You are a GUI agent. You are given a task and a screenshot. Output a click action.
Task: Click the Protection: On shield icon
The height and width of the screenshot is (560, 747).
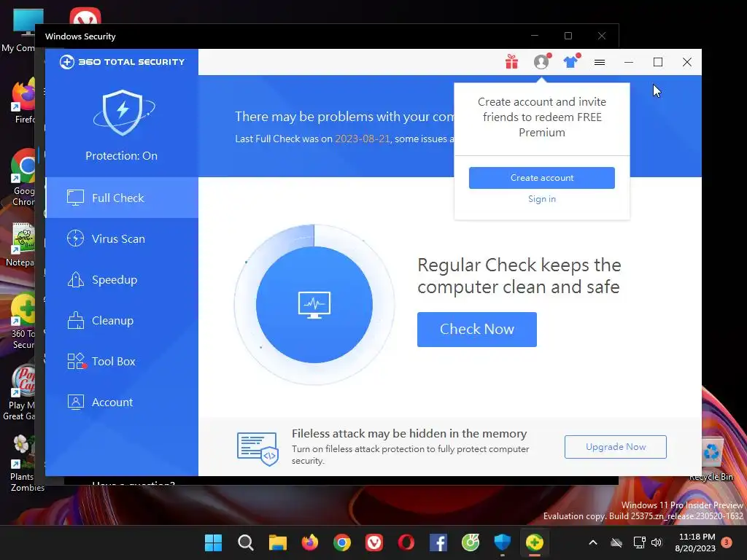123,113
